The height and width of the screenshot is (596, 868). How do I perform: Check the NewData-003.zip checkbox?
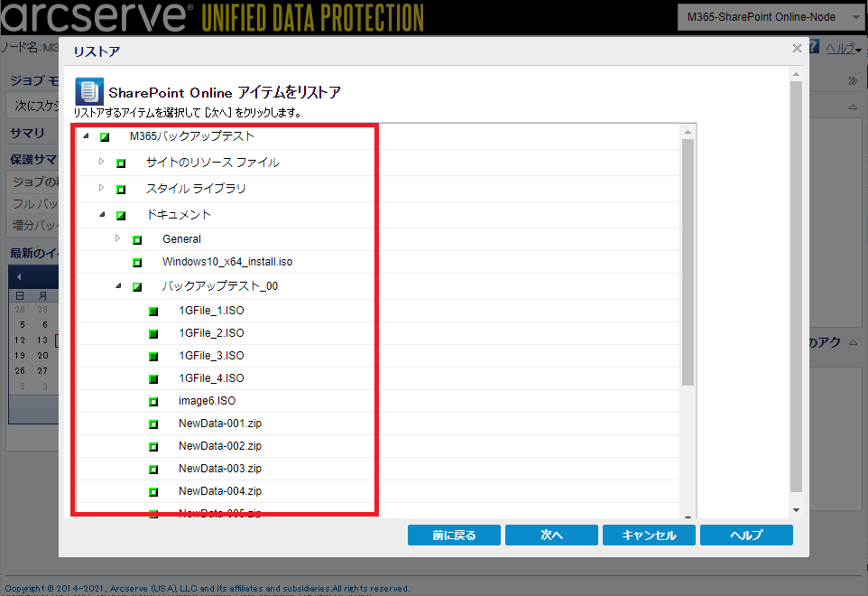(x=154, y=470)
